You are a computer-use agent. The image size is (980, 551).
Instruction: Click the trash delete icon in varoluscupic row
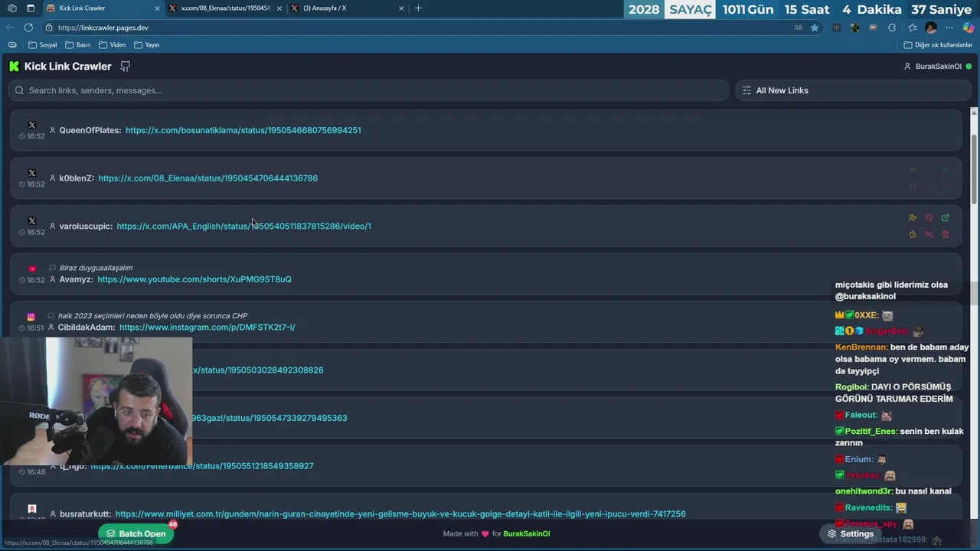945,234
